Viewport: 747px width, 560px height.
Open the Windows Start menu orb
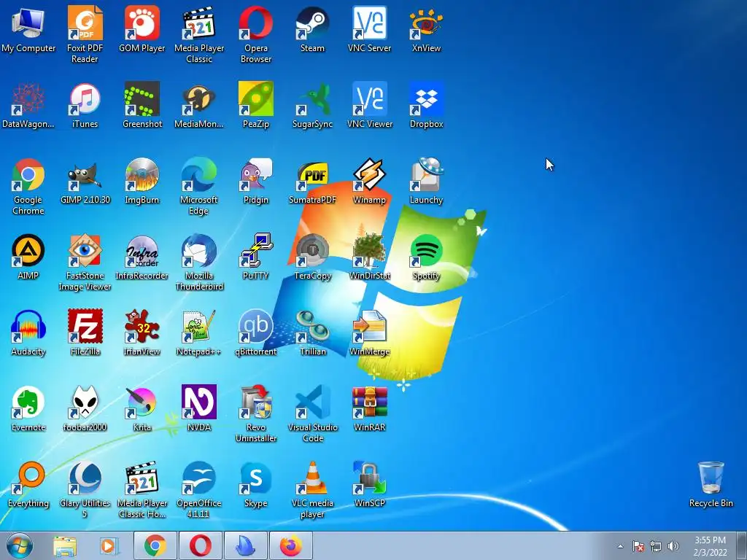pos(20,545)
